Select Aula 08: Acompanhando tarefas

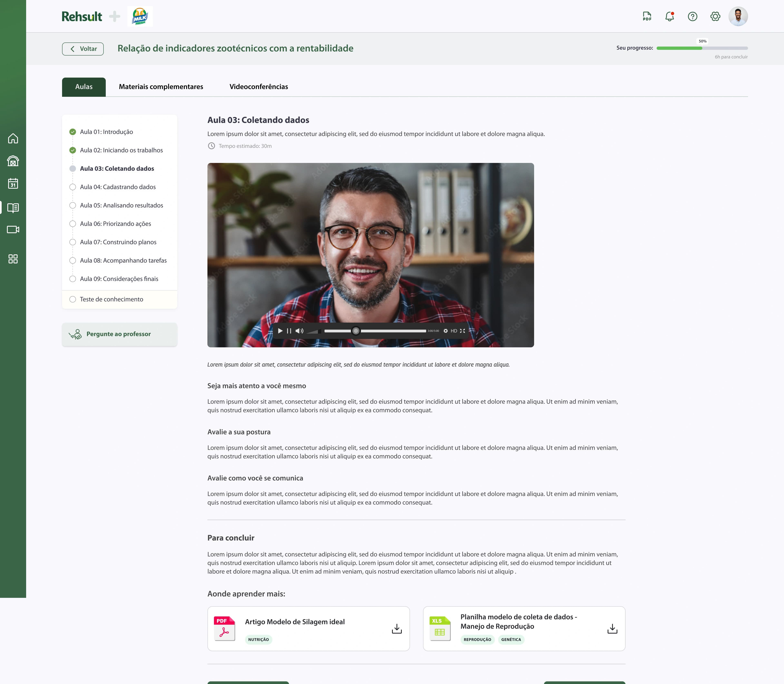[123, 260]
